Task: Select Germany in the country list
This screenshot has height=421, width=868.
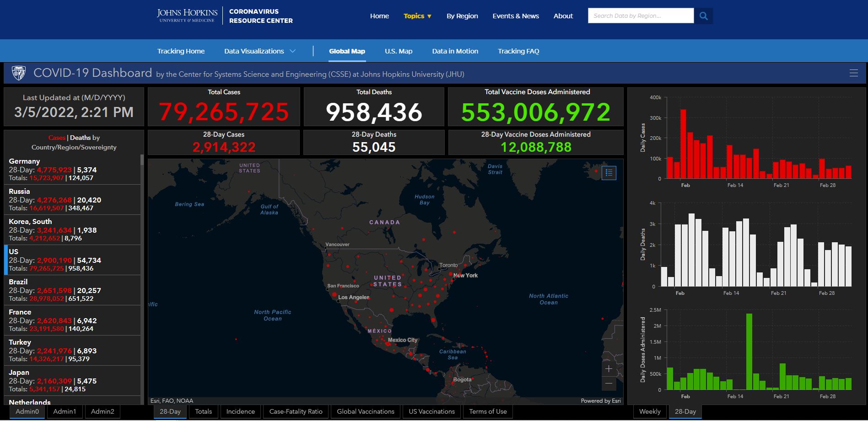Action: pyautogui.click(x=72, y=170)
